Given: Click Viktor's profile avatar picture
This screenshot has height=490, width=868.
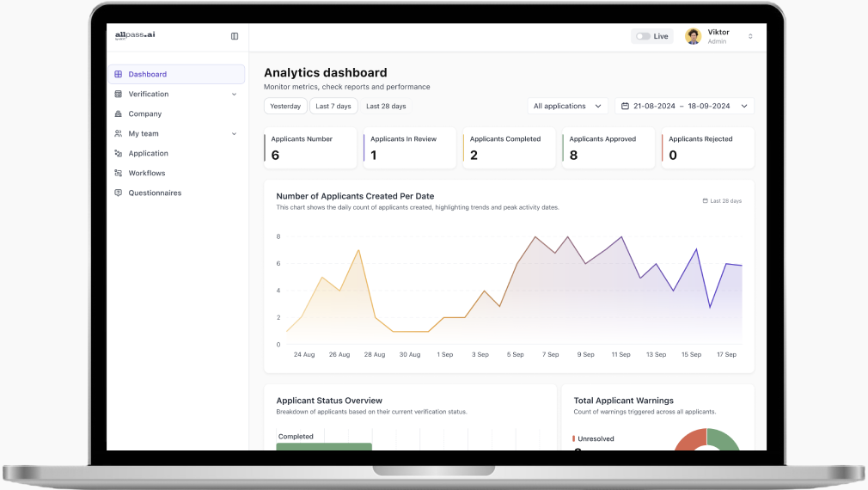Looking at the screenshot, I should pos(693,36).
